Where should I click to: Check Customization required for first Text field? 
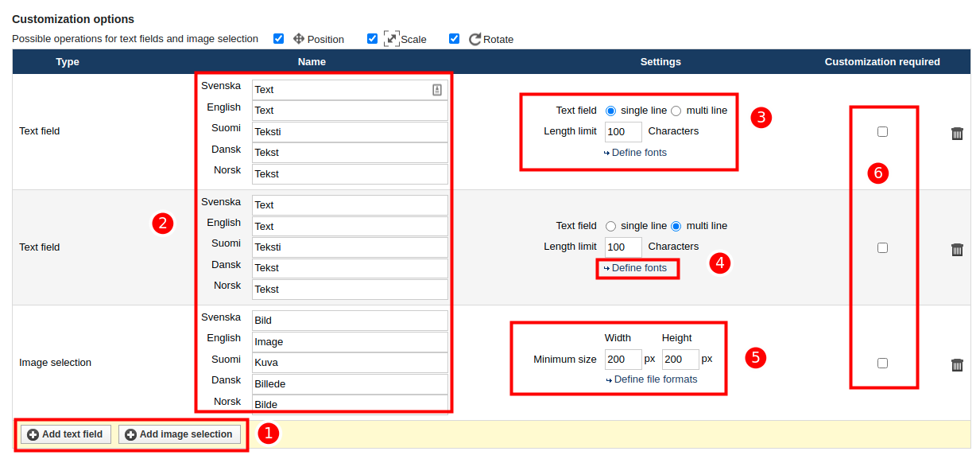(882, 132)
